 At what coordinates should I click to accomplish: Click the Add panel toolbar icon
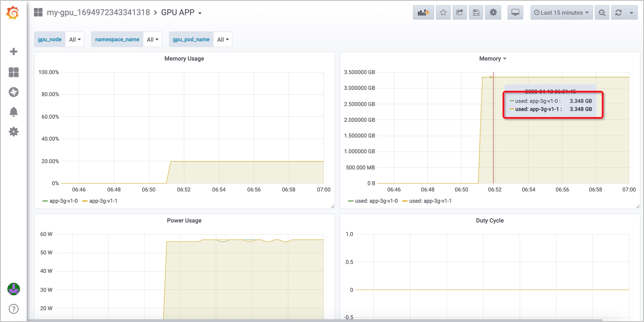[423, 12]
